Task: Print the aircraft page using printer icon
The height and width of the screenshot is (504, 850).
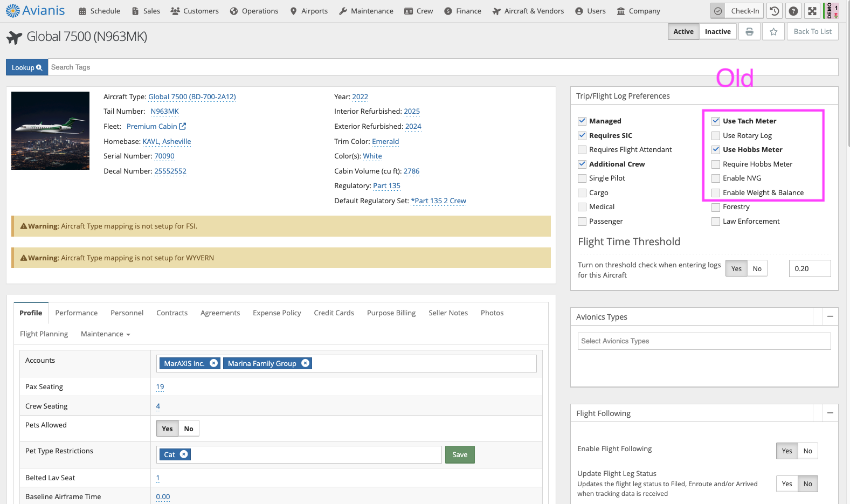Action: (749, 32)
